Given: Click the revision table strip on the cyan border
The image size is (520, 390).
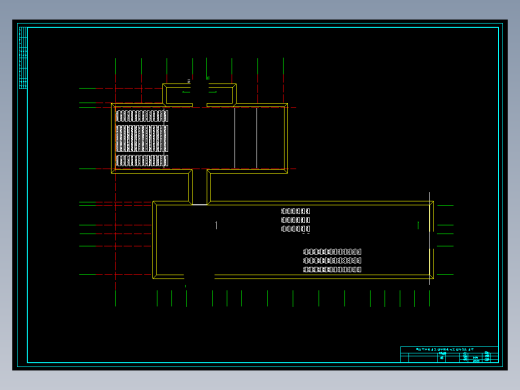Looking at the screenshot, I should pos(23,58).
